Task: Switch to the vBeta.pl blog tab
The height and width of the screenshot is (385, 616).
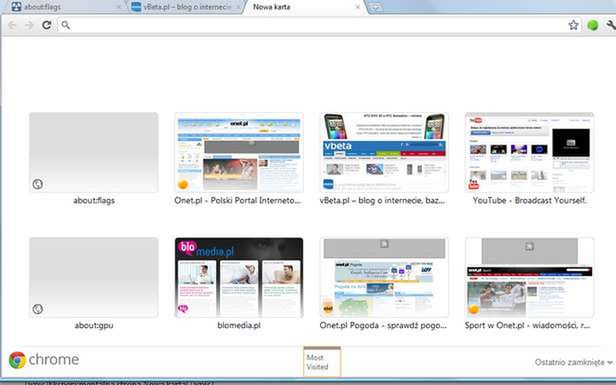Action: coord(185,7)
